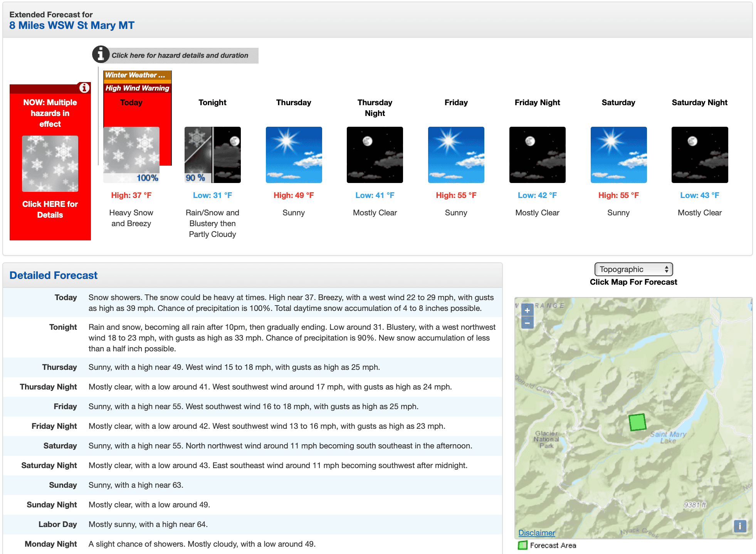Click the 'Today' row label in Detailed Forecast

click(66, 297)
